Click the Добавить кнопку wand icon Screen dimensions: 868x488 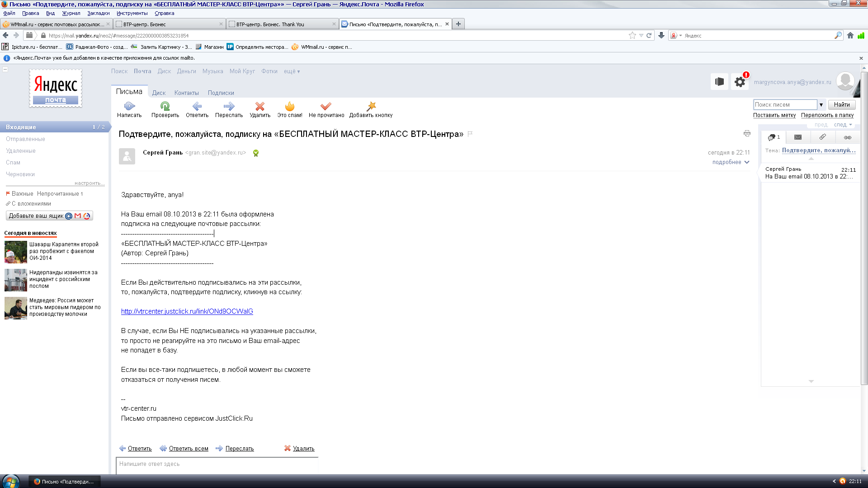[x=371, y=106]
